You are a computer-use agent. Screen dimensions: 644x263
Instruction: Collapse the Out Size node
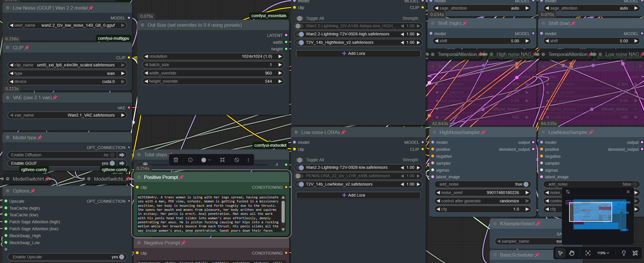[x=142, y=25]
